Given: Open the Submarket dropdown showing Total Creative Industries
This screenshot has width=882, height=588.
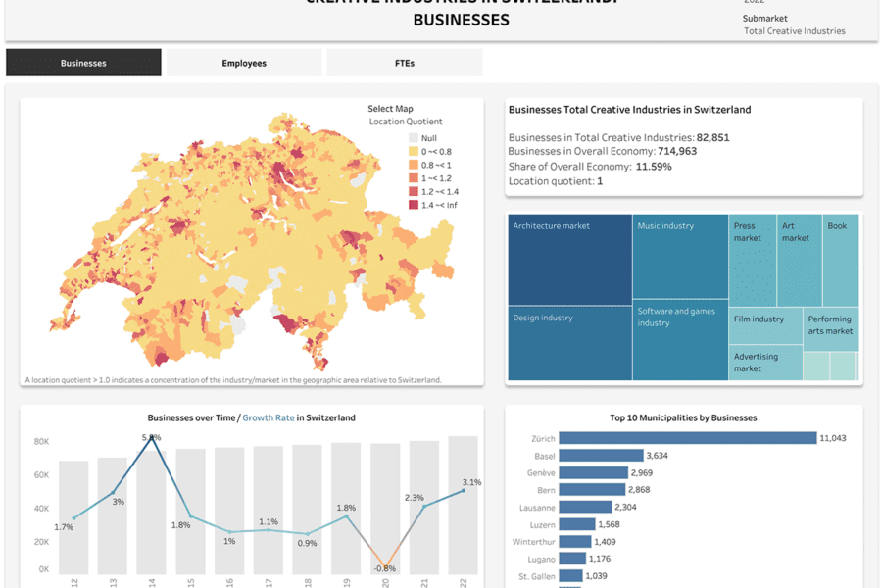Looking at the screenshot, I should click(x=794, y=30).
